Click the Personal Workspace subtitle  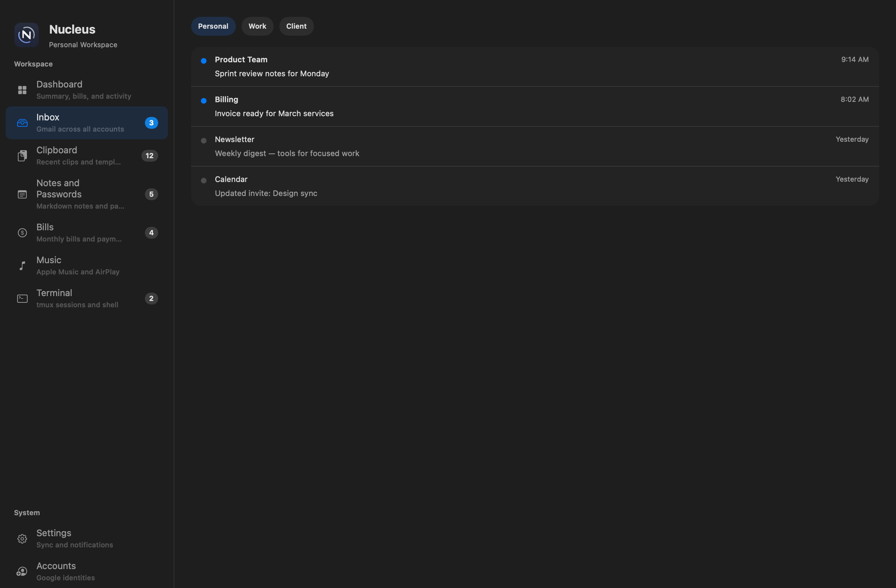coord(83,45)
